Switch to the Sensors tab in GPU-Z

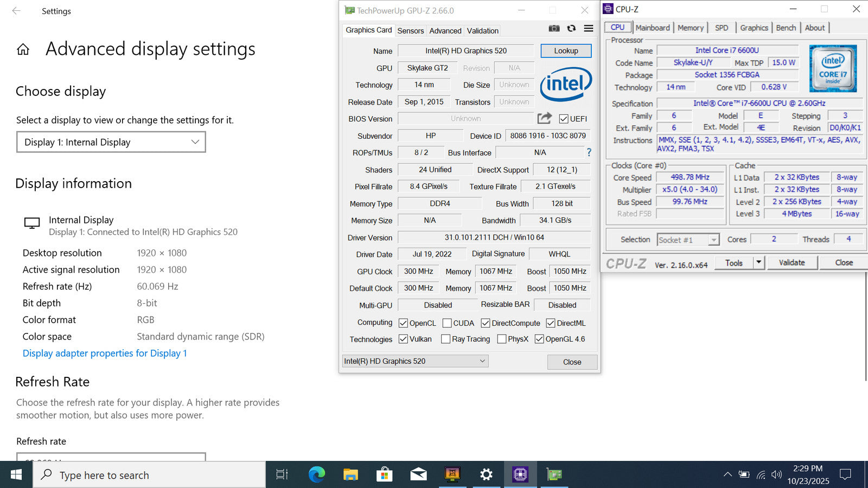click(x=410, y=31)
